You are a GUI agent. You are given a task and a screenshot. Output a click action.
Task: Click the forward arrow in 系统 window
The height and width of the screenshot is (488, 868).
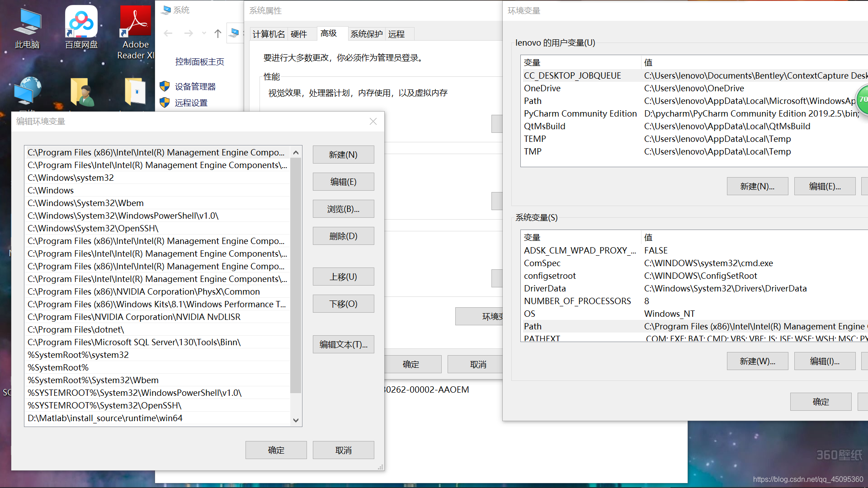189,33
